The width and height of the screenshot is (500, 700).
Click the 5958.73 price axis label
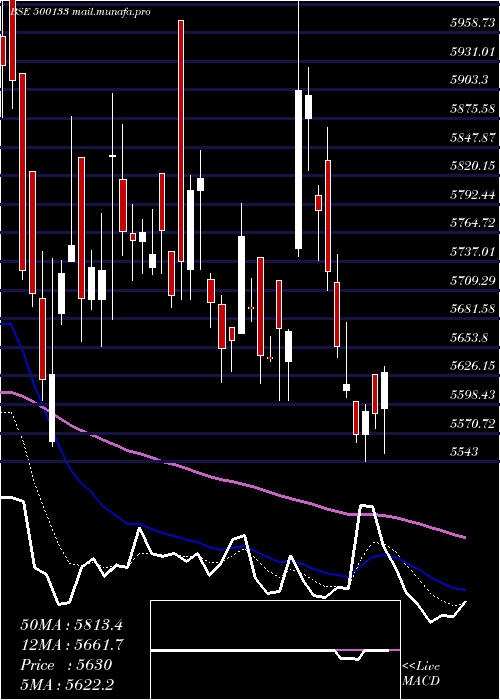point(473,23)
